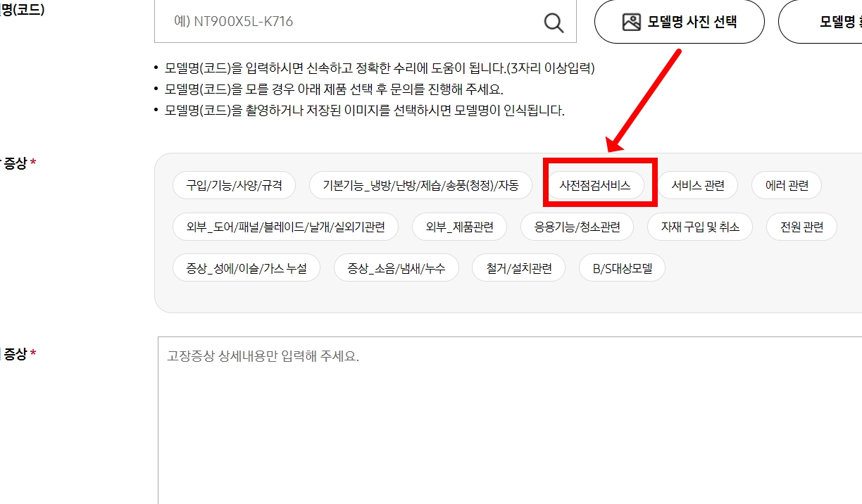Choose the B/S대상모델 chip
This screenshot has width=862, height=504.
(621, 267)
